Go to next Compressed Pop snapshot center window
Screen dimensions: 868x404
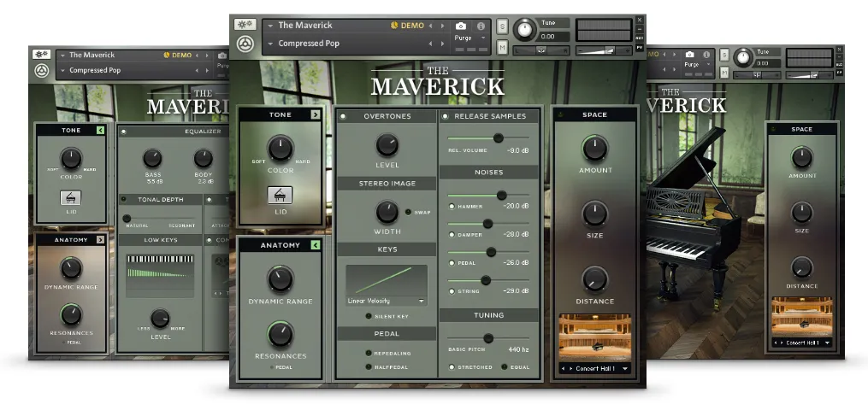[442, 44]
